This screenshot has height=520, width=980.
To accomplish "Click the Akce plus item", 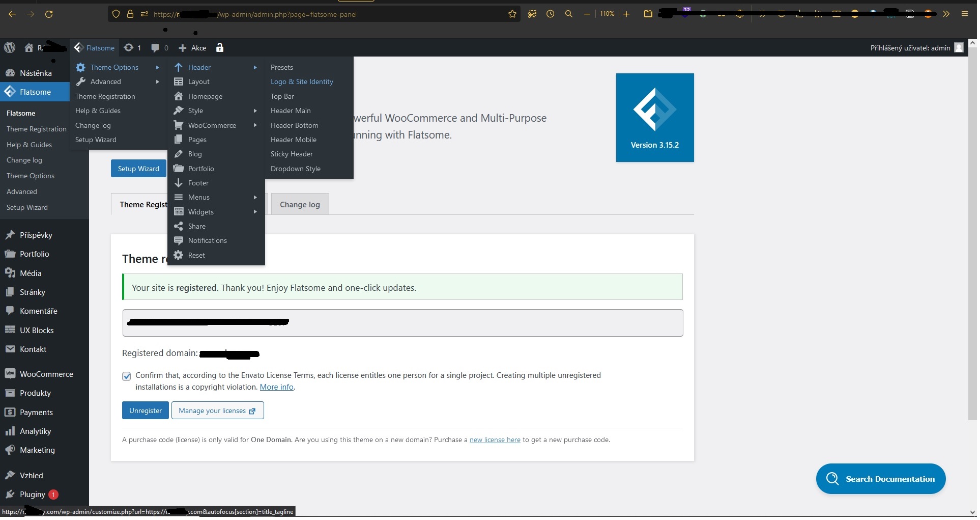I will tap(192, 48).
